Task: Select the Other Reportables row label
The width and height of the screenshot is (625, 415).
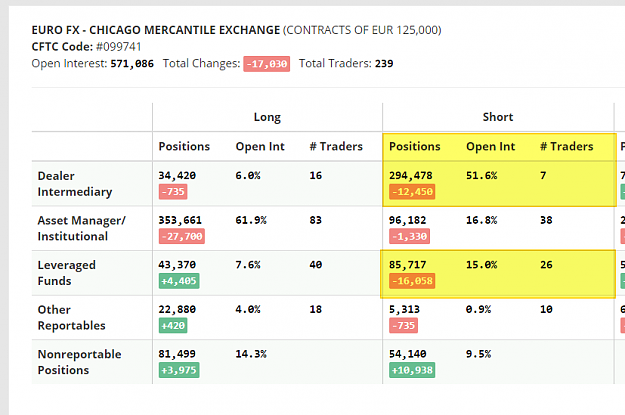Action: point(71,318)
